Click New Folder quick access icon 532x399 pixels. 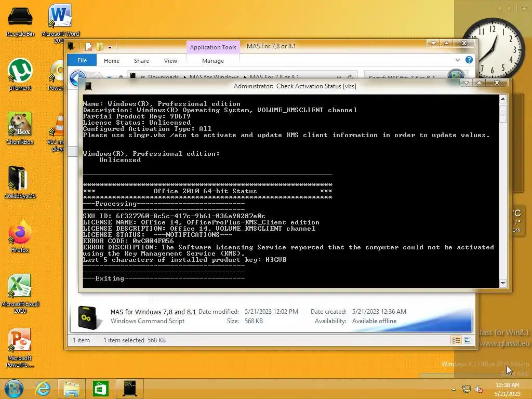100,46
